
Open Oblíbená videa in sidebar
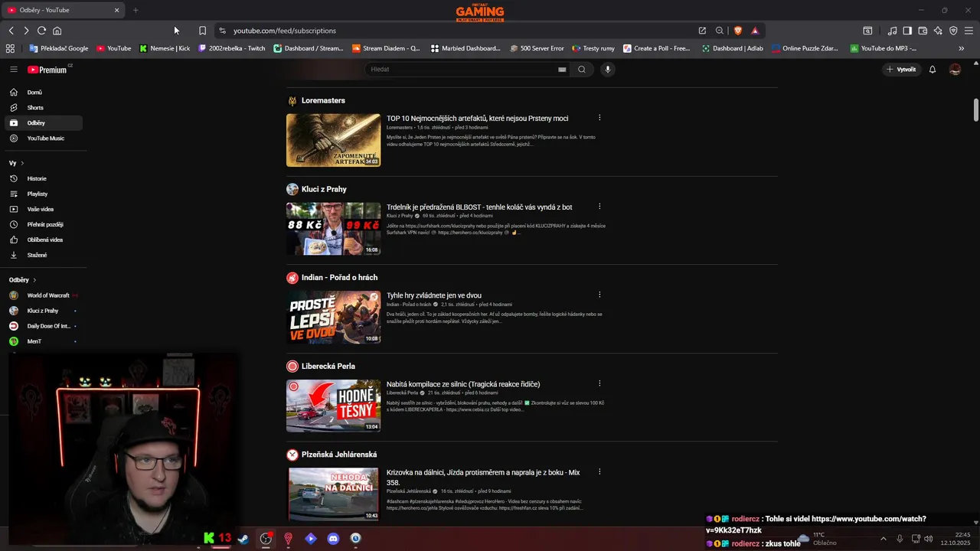coord(44,240)
